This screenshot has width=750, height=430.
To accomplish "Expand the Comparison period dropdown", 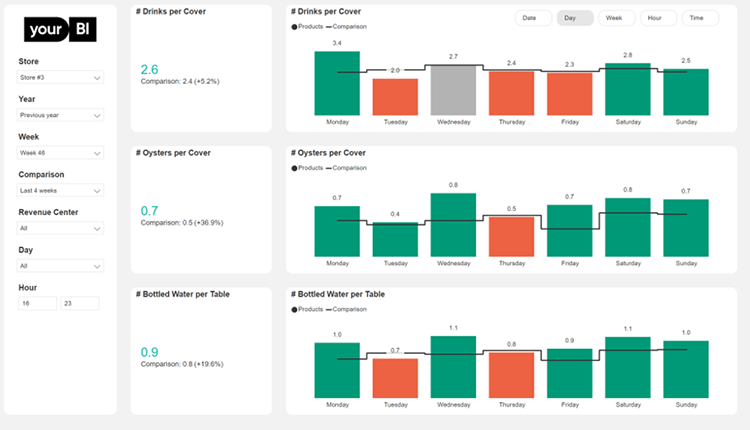I will (61, 190).
